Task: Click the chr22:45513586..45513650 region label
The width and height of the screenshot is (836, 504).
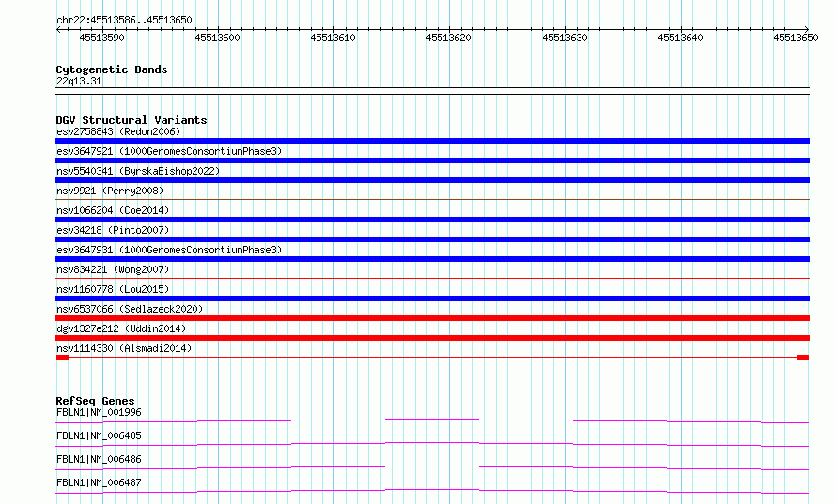Action: click(x=124, y=20)
